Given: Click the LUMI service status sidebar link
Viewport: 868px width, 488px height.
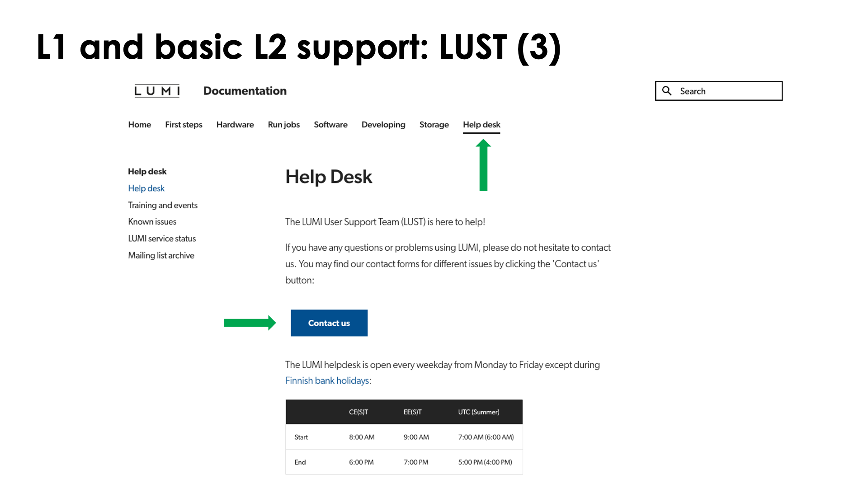Looking at the screenshot, I should 162,238.
